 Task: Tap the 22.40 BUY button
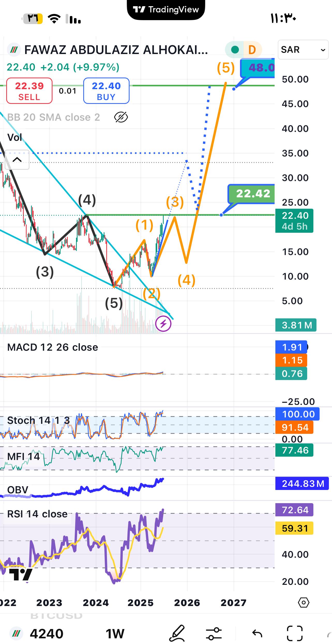[x=106, y=91]
